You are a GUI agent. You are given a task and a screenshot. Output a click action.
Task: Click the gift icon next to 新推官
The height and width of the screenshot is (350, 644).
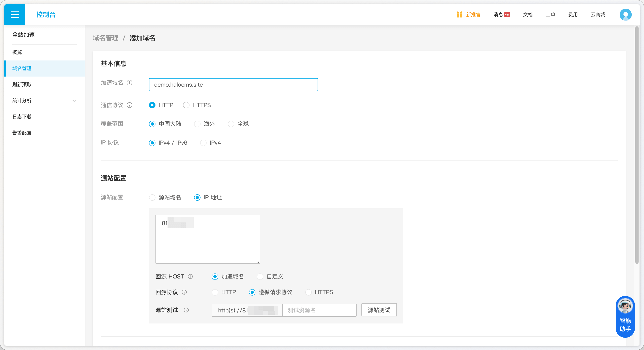[459, 14]
